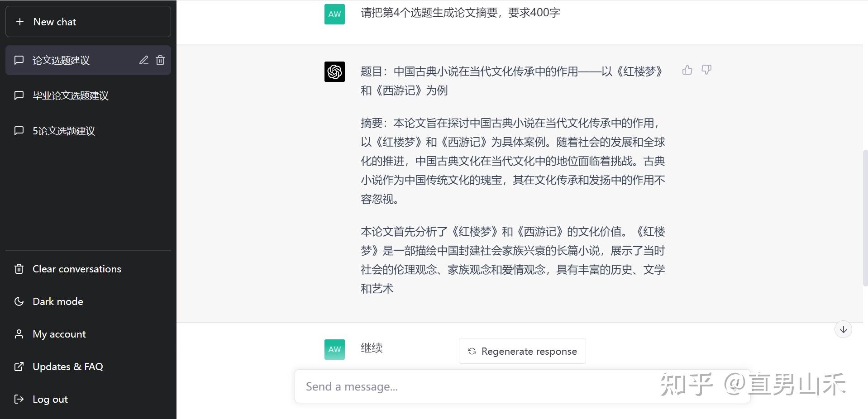The width and height of the screenshot is (868, 419).
Task: Click Clear conversations
Action: [x=76, y=269]
